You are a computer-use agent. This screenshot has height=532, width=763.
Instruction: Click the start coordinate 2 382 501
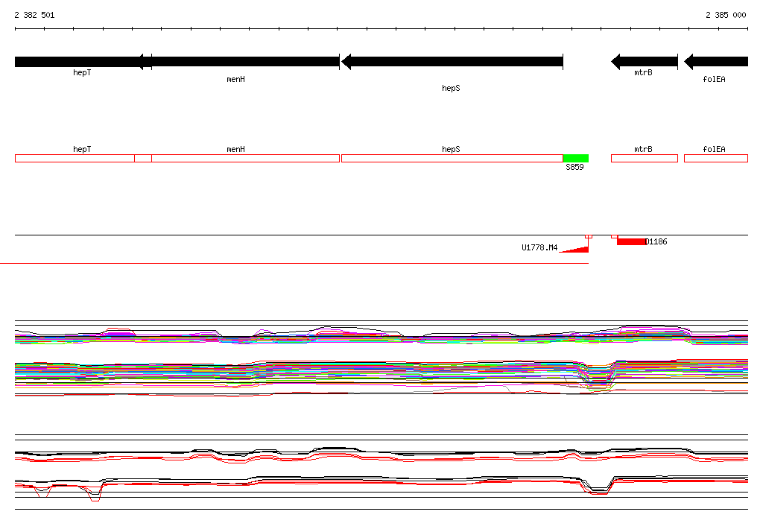pyautogui.click(x=34, y=15)
